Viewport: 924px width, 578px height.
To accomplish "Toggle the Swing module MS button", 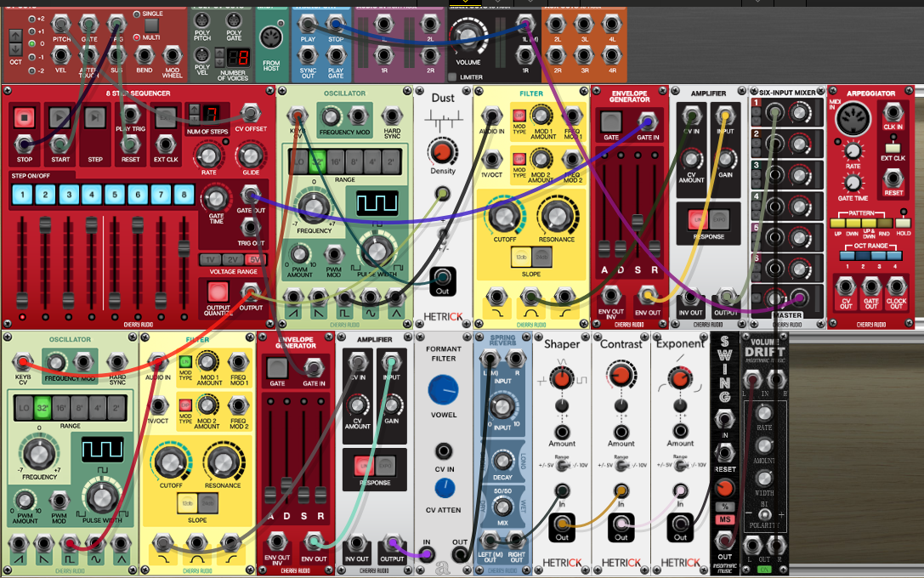I will pos(725,519).
